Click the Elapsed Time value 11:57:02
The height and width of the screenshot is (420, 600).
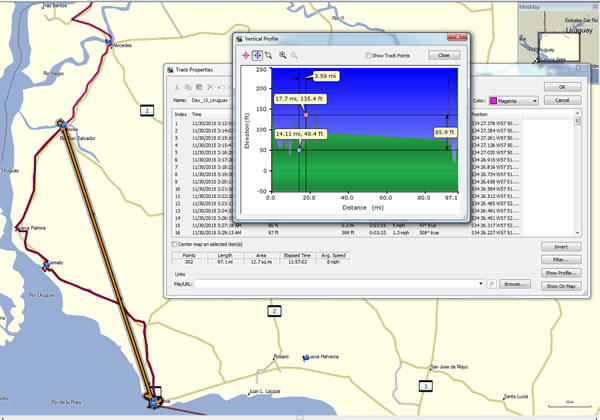[297, 262]
